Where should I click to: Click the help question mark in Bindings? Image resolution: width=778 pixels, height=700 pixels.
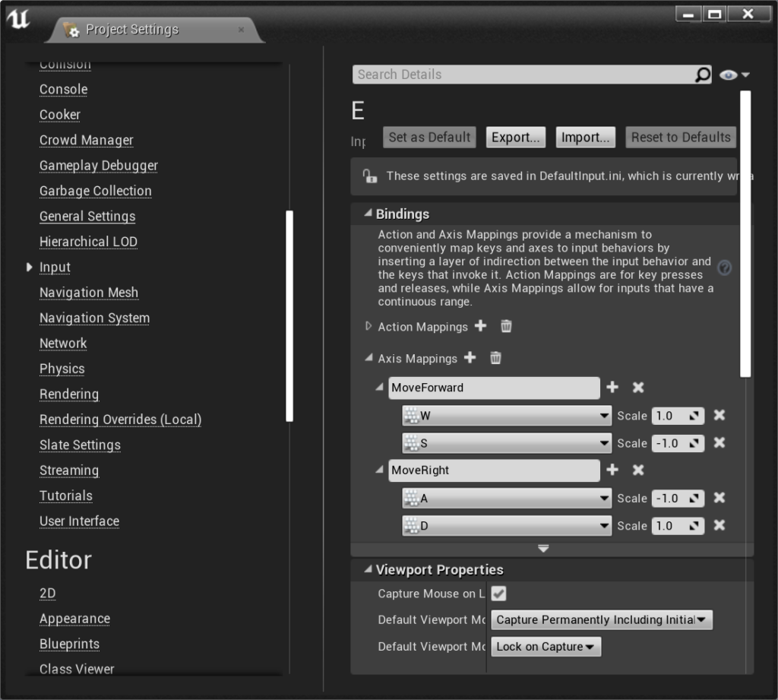(724, 268)
